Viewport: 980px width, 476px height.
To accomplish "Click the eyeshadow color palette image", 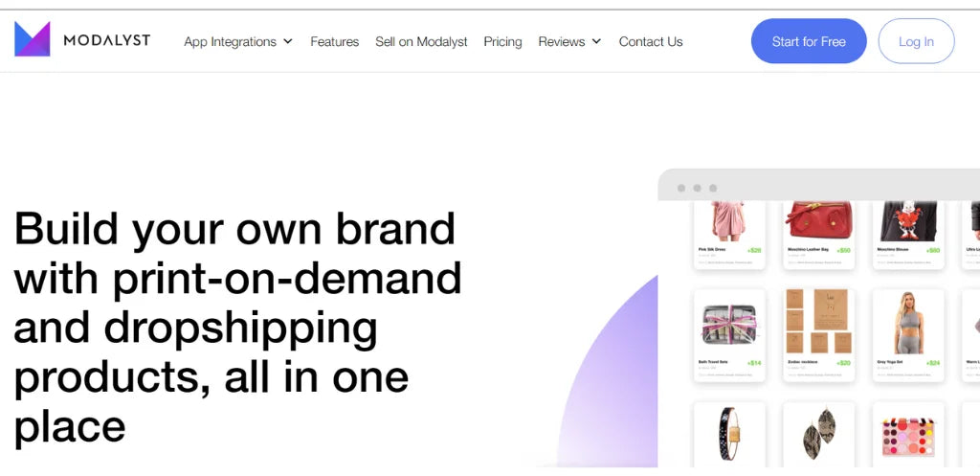I will click(x=908, y=437).
